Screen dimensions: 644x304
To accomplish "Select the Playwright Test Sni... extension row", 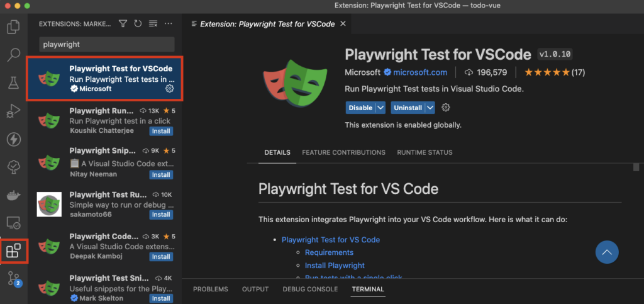I will 105,288.
